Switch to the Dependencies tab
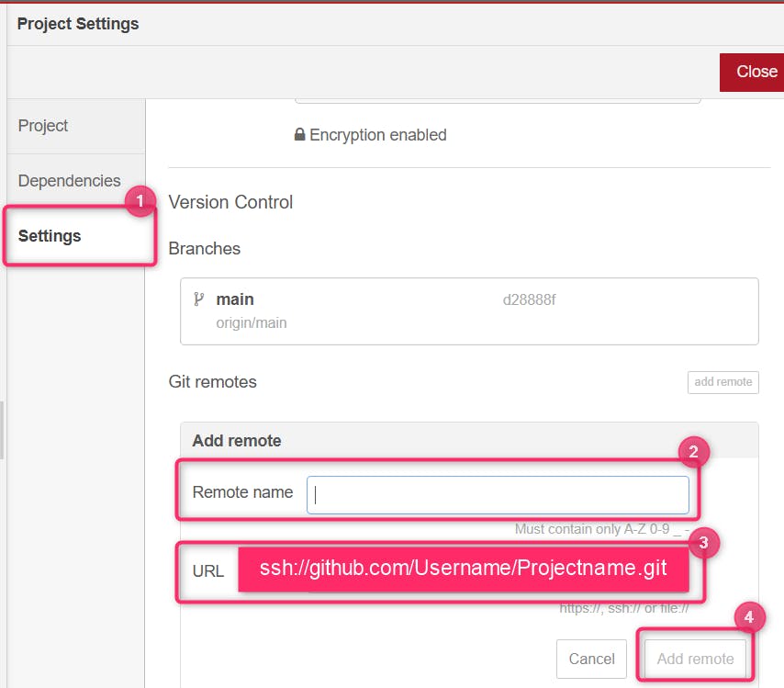This screenshot has width=784, height=688. pos(69,181)
